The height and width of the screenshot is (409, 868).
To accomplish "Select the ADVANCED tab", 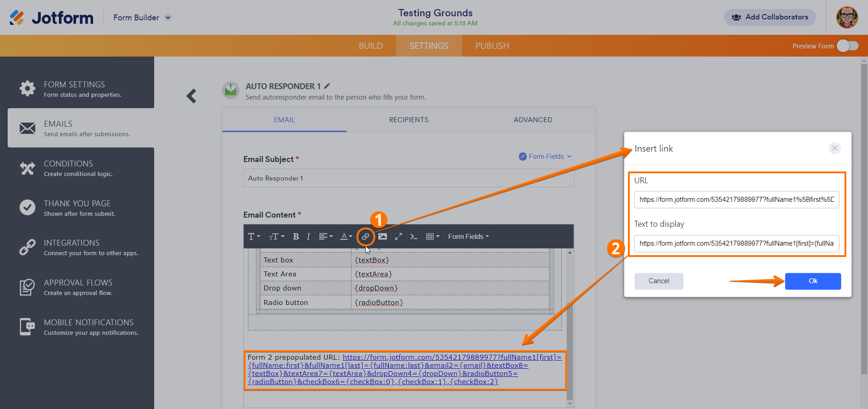I will tap(533, 120).
